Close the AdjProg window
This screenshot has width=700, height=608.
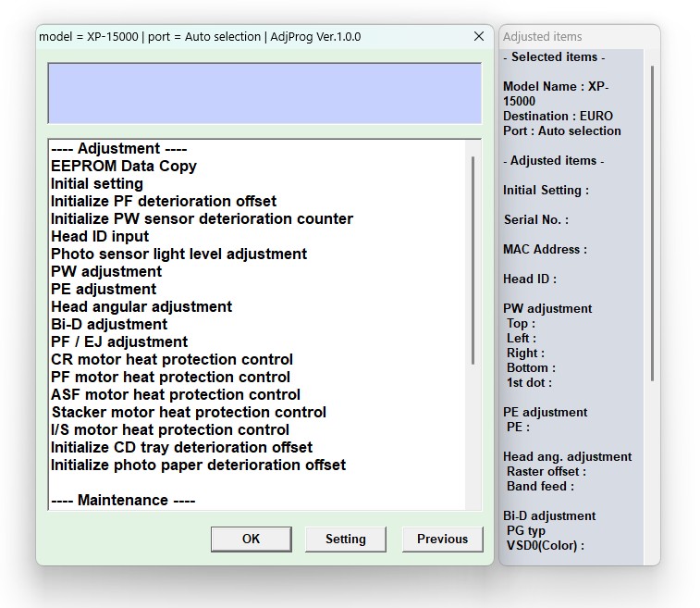click(x=478, y=36)
